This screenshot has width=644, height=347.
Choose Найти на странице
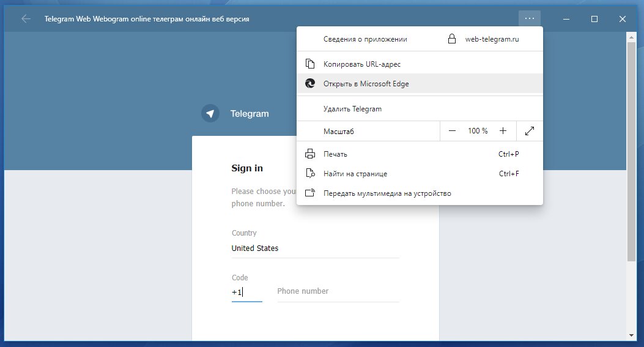420,174
